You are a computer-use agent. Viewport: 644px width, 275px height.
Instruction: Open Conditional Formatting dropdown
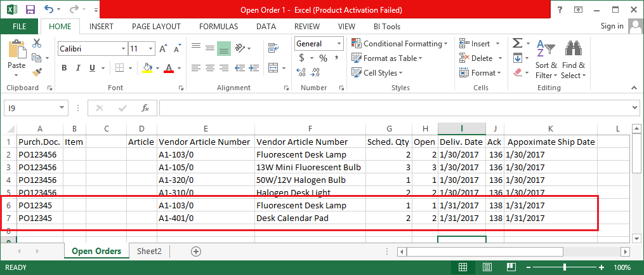coord(405,44)
